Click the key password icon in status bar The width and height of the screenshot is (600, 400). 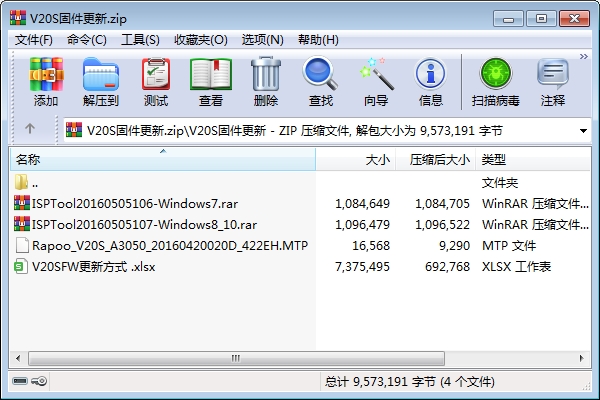click(x=39, y=381)
